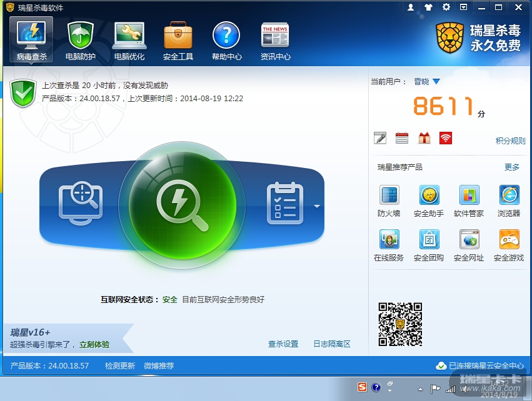Click the pencil edit icon under score
532x401 pixels.
coord(380,138)
